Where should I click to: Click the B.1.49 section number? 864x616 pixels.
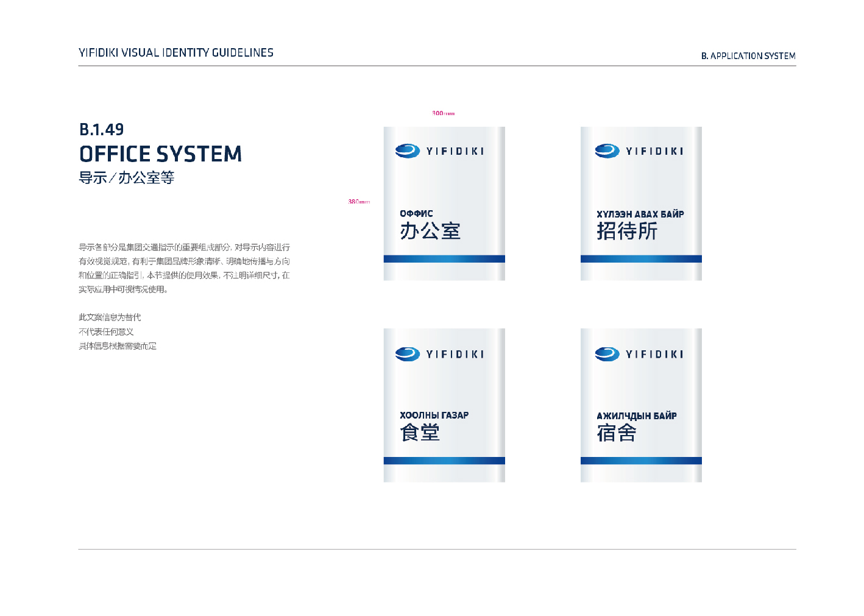point(101,130)
